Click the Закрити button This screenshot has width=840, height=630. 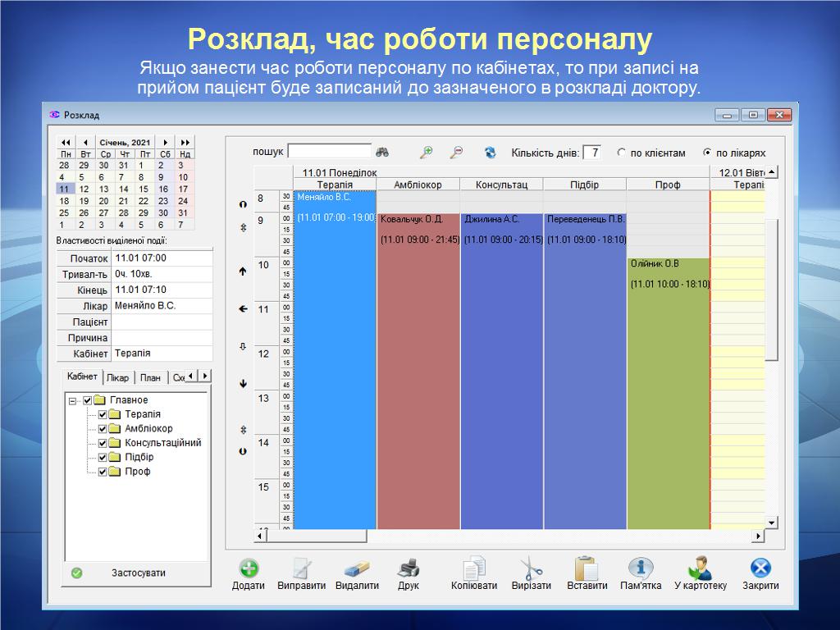coord(760,573)
